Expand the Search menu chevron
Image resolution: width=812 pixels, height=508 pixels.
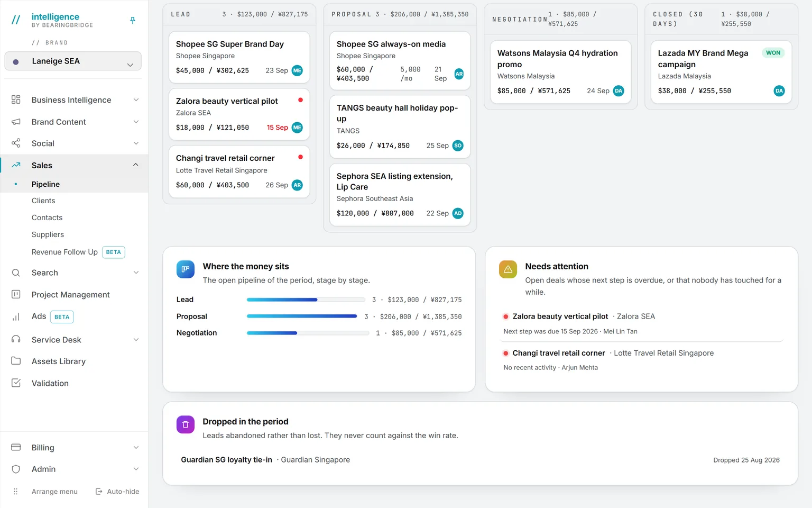136,273
